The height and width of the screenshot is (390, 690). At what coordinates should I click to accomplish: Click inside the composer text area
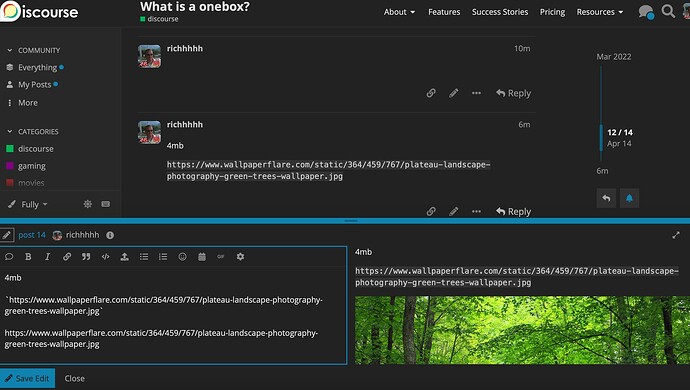pos(173,315)
